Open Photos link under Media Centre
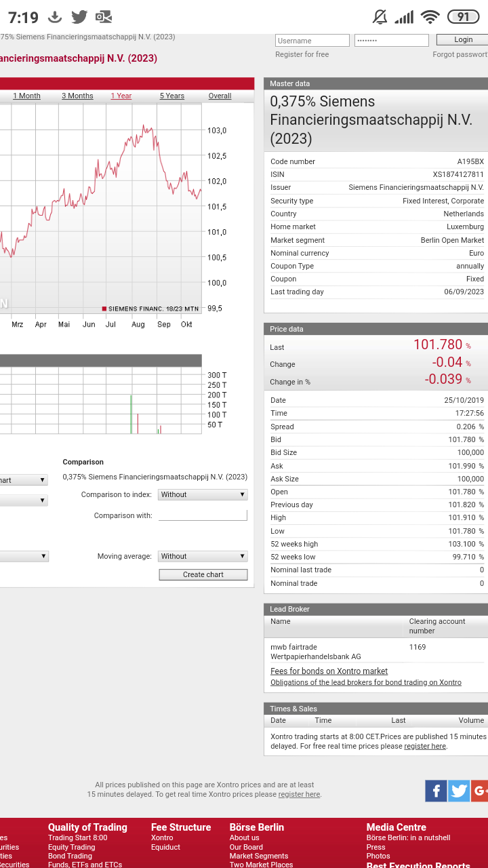The image size is (488, 868). tap(378, 856)
